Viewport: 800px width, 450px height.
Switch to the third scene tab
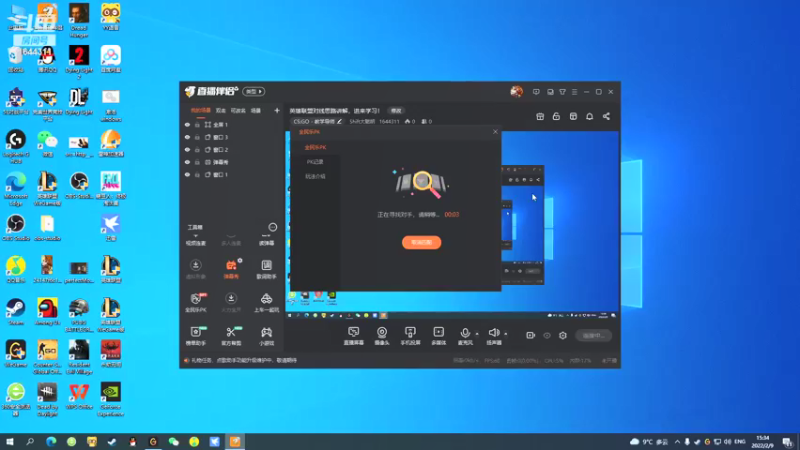click(238, 110)
